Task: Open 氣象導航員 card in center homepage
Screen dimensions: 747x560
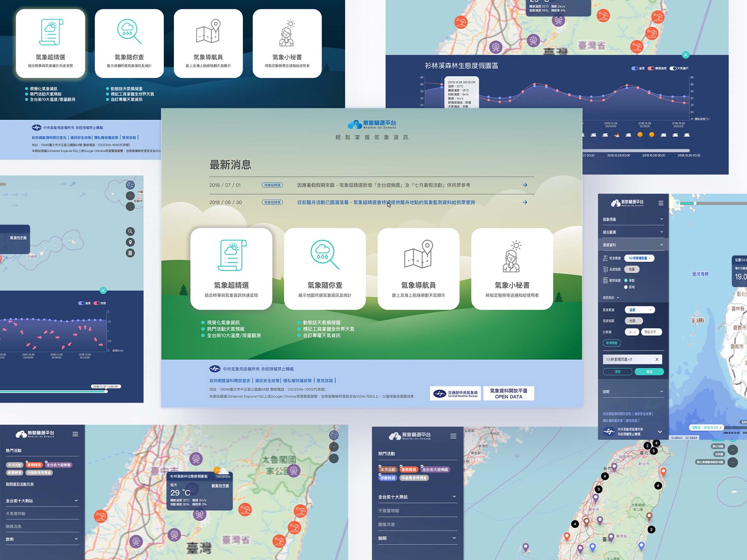Action: pyautogui.click(x=419, y=269)
